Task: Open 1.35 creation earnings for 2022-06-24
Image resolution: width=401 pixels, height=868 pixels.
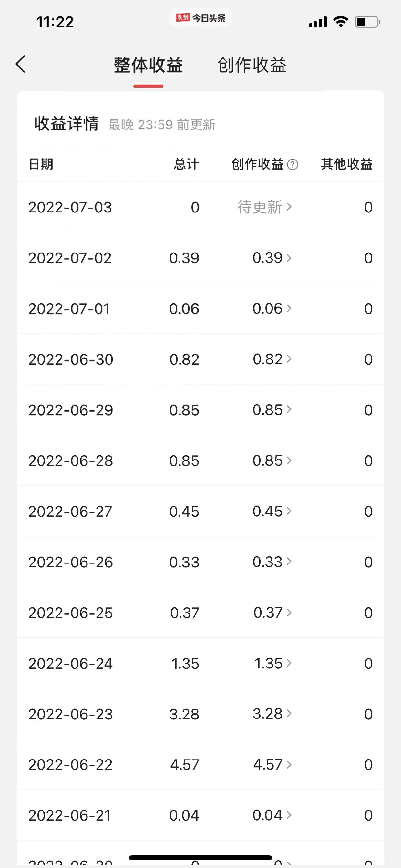Action: coord(272,663)
